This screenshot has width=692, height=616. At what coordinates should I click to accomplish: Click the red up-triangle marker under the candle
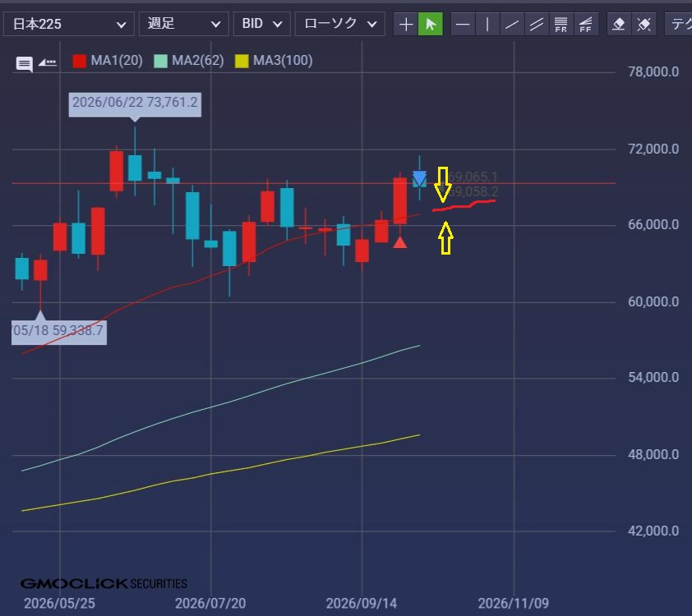pos(400,242)
